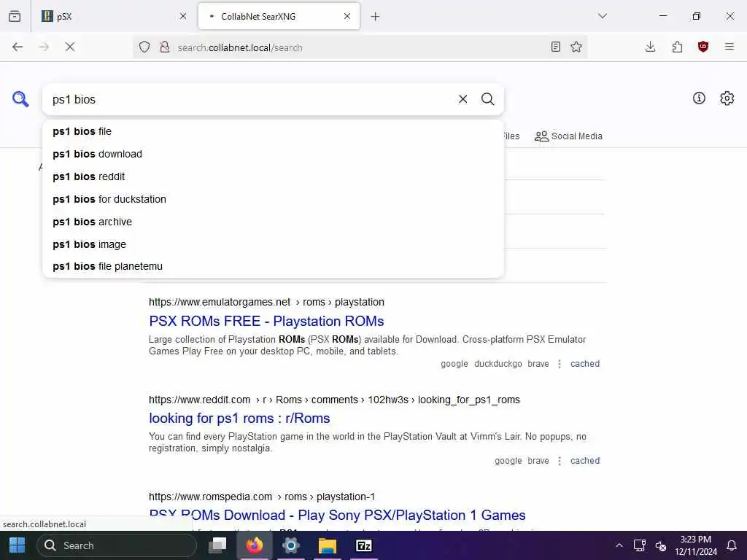Open the Windows Start menu
The image size is (747, 560).
pos(18,545)
